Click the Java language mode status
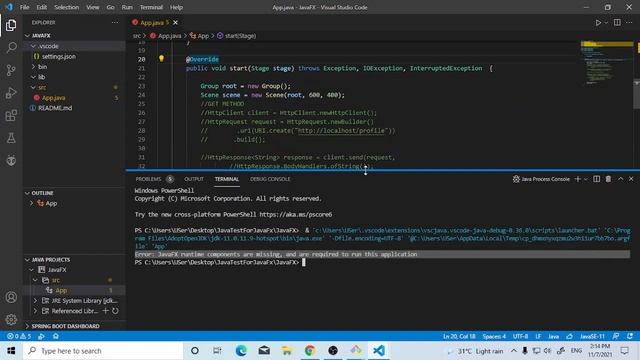The image size is (640, 360). tap(553, 336)
